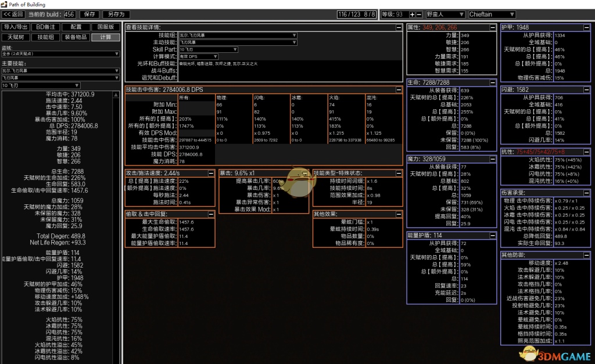Collapse the 伤害承受 damage taken section
The height and width of the screenshot is (364, 595).
[586, 193]
